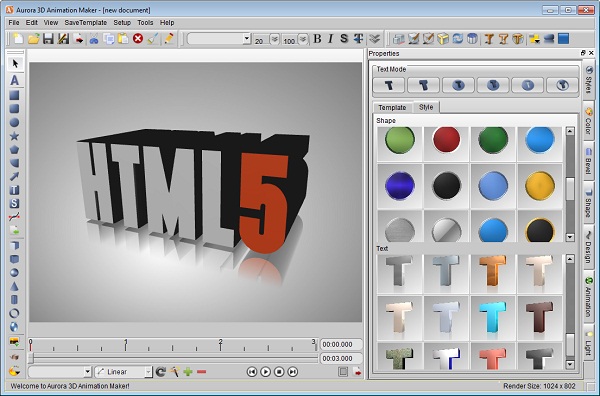Select the second Text Mode button

[424, 85]
